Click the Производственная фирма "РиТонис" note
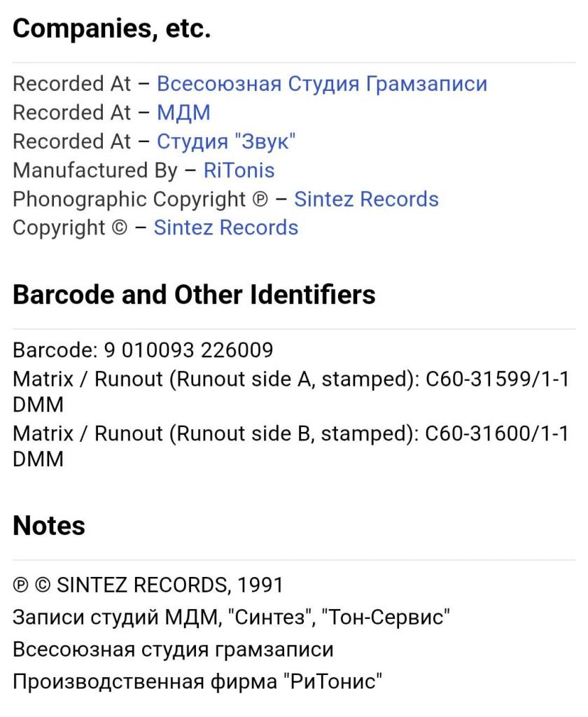Viewport: 588px width, 717px height. [x=197, y=682]
